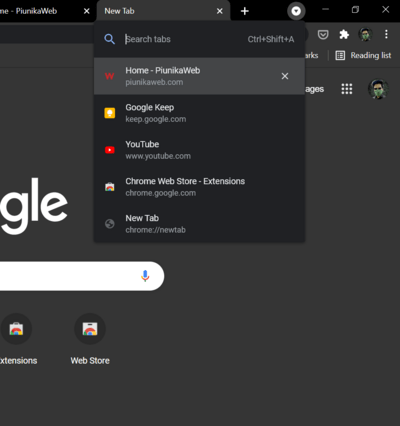The image size is (400, 426).
Task: Open the Extensions puzzle piece menu
Action: (344, 34)
